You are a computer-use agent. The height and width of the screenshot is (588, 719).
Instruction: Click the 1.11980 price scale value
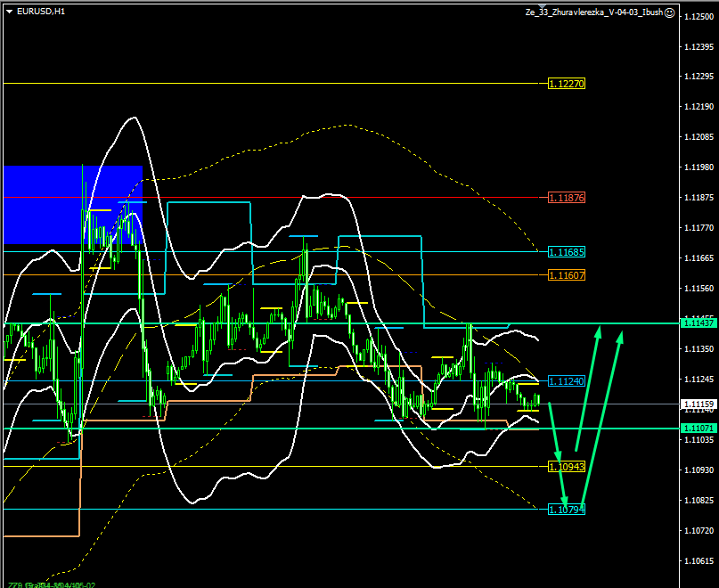click(698, 167)
